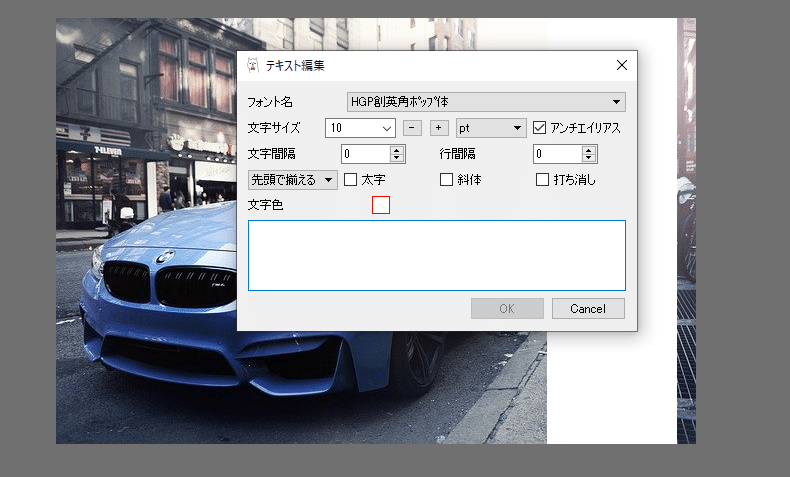Increase 文字間隔 with up arrow
The image size is (790, 477).
tap(397, 150)
